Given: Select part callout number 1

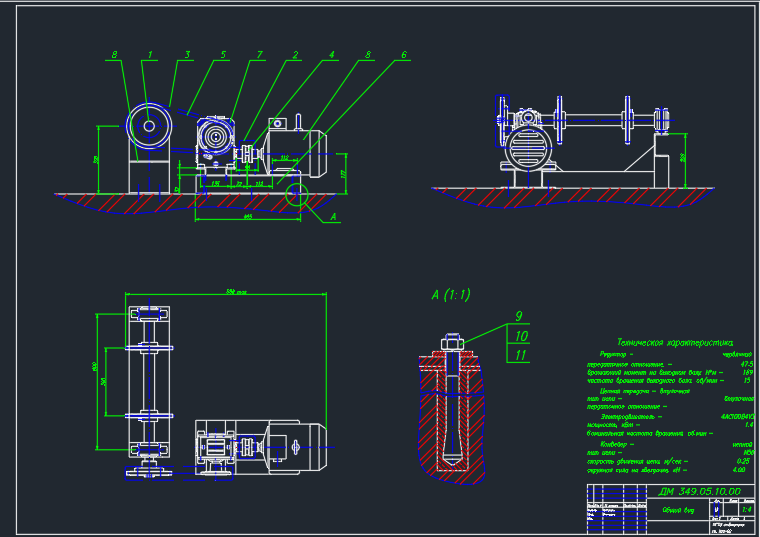Looking at the screenshot, I should click(x=150, y=54).
